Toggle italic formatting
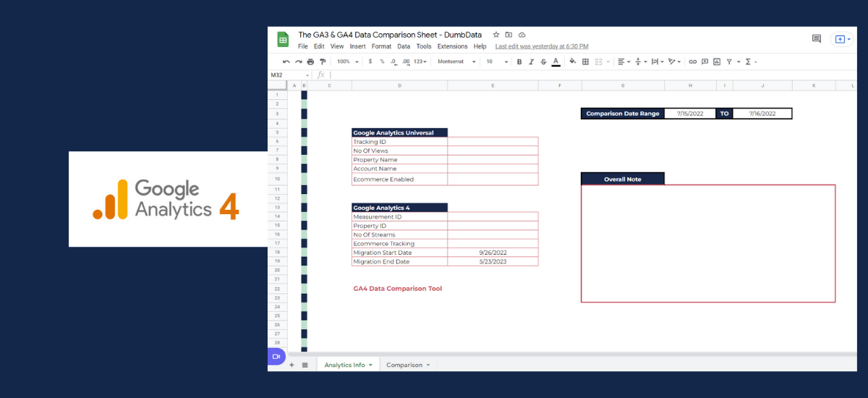This screenshot has height=398, width=868. (531, 62)
